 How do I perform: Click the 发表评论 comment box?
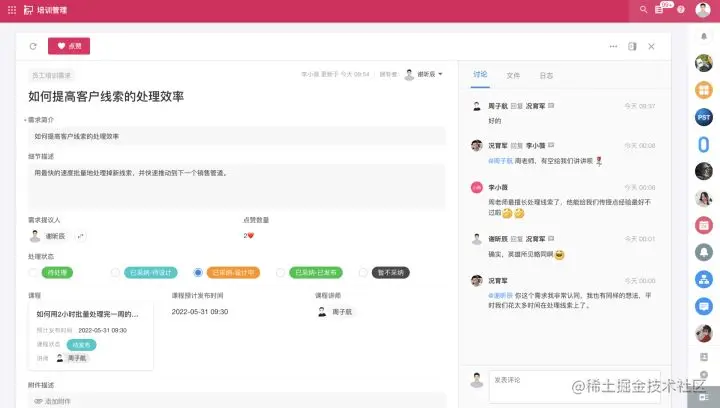[x=574, y=387]
